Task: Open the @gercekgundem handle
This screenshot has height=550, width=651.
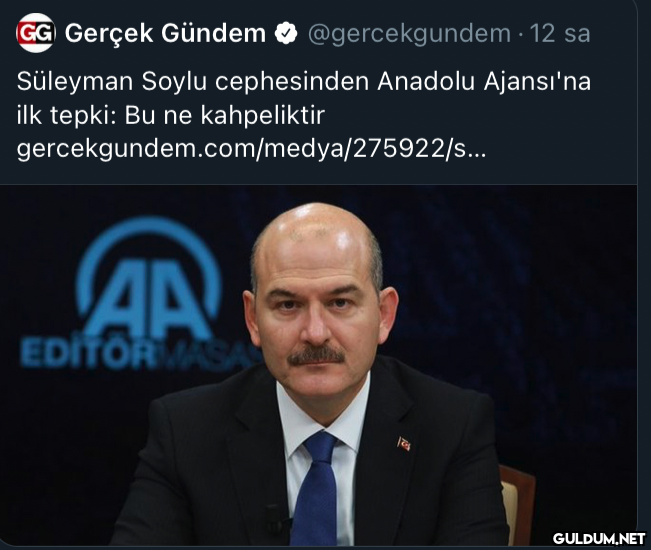Action: [409, 34]
